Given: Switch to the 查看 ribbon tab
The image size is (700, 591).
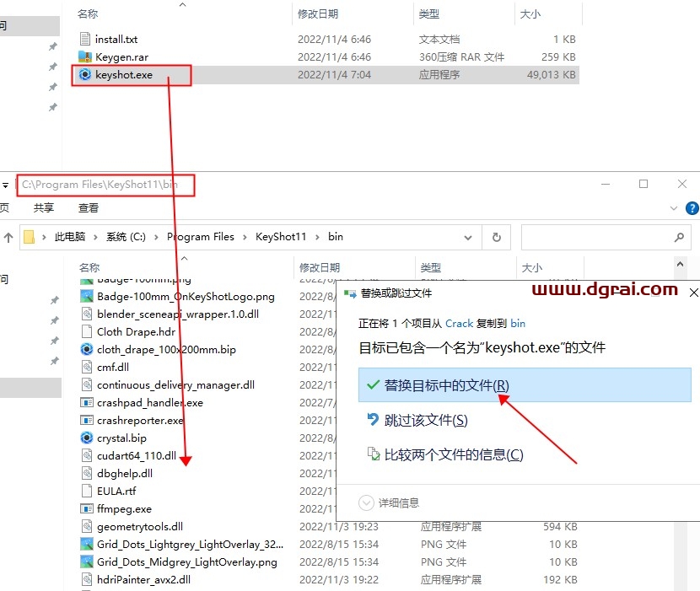Looking at the screenshot, I should tap(88, 207).
